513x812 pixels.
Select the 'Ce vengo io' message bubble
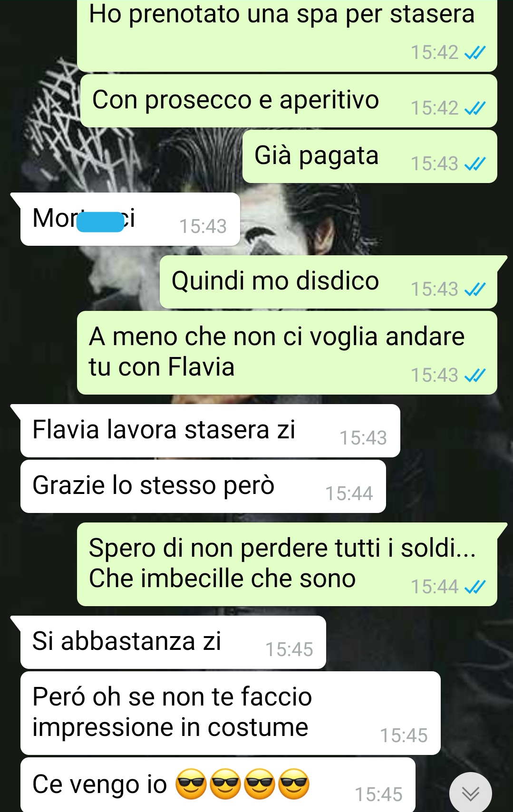[x=218, y=784]
